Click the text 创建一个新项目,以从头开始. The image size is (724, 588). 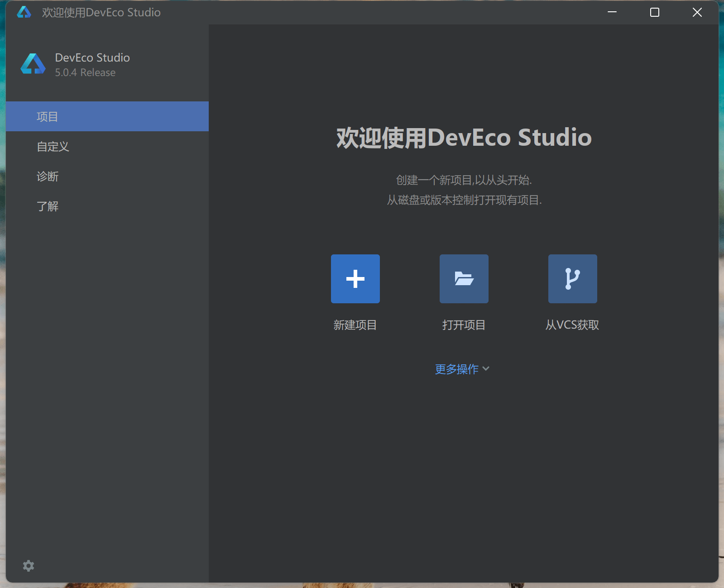click(464, 180)
